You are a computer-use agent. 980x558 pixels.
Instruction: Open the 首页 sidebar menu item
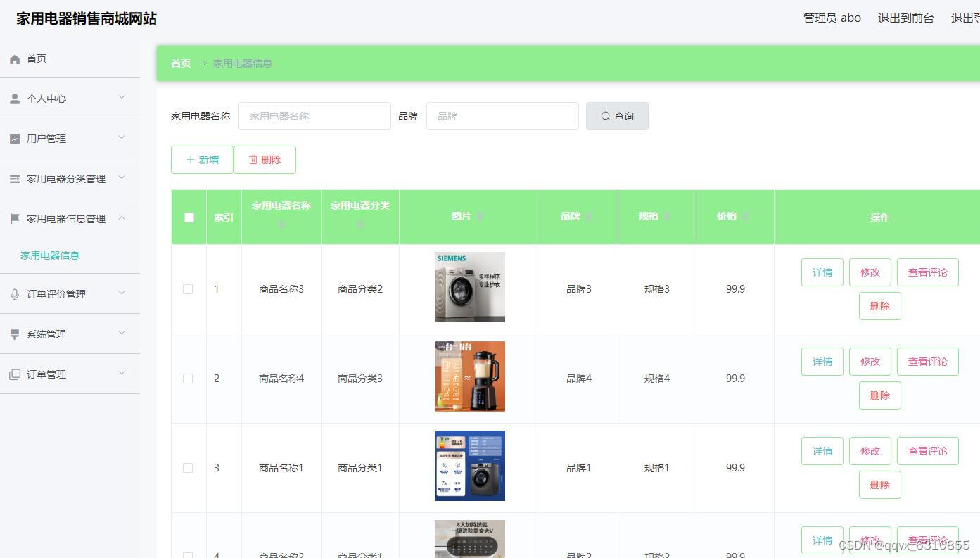coord(70,58)
